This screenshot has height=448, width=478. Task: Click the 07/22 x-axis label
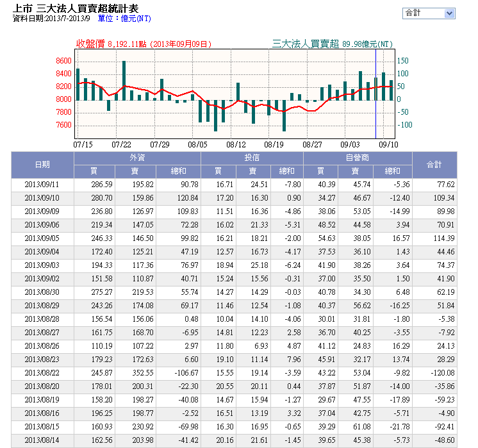pyautogui.click(x=121, y=145)
